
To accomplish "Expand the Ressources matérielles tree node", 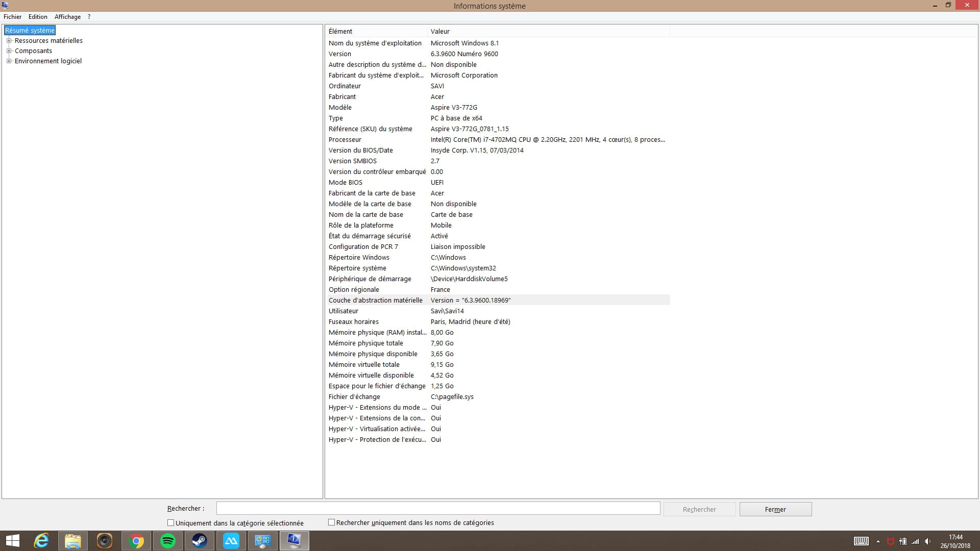I will point(9,41).
